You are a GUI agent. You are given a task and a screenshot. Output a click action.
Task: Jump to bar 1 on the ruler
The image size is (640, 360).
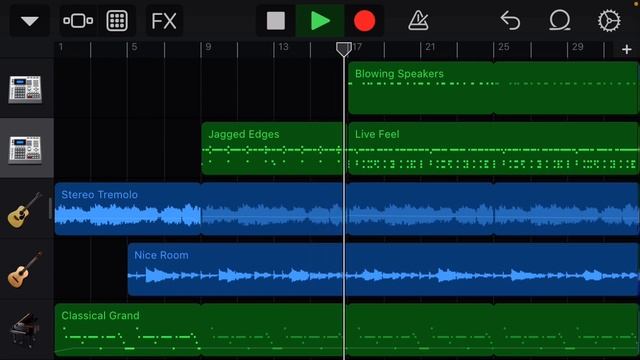[61, 47]
